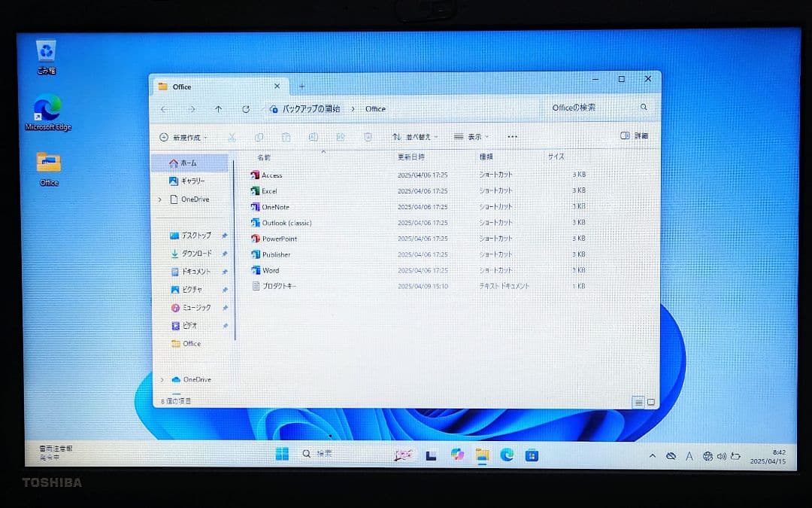The height and width of the screenshot is (508, 812).
Task: Select the Cut icon in the toolbar
Action: click(x=233, y=137)
